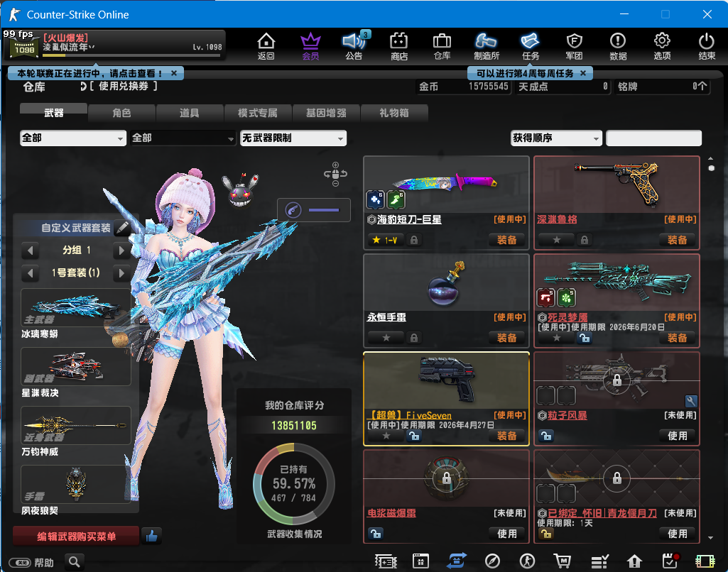
Task: Open the 制造所 workshop icon
Action: [486, 46]
